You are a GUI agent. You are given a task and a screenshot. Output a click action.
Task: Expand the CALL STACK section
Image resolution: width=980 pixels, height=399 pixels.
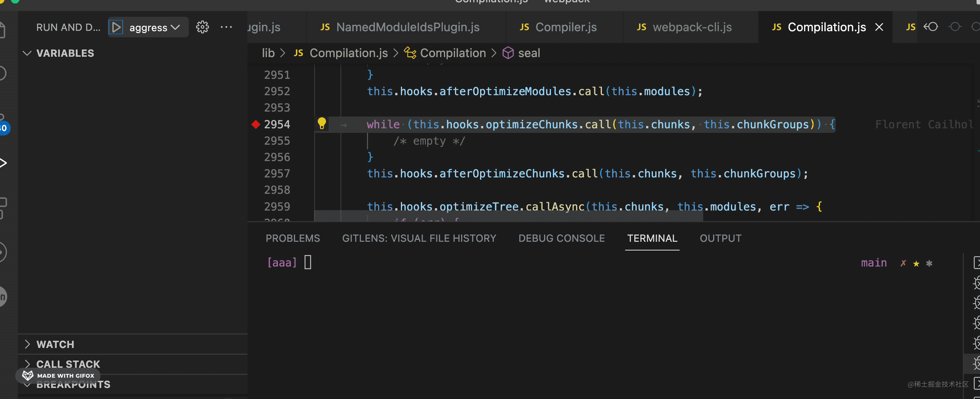[27, 364]
